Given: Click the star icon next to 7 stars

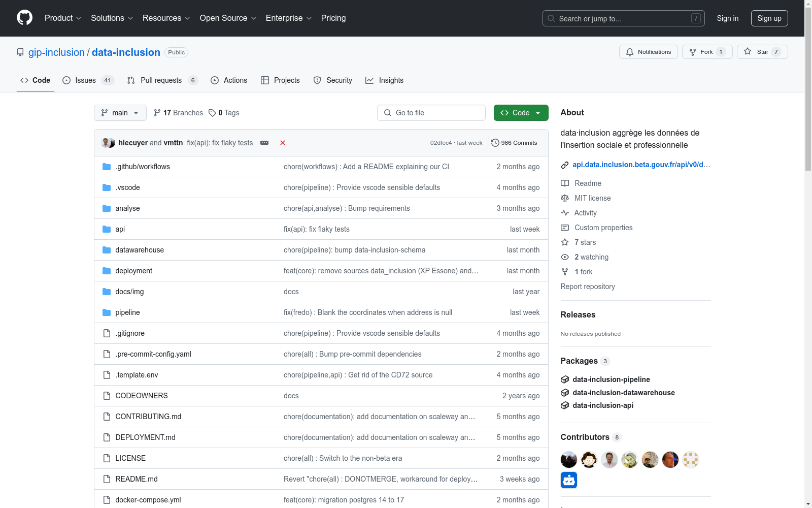Looking at the screenshot, I should (x=565, y=242).
